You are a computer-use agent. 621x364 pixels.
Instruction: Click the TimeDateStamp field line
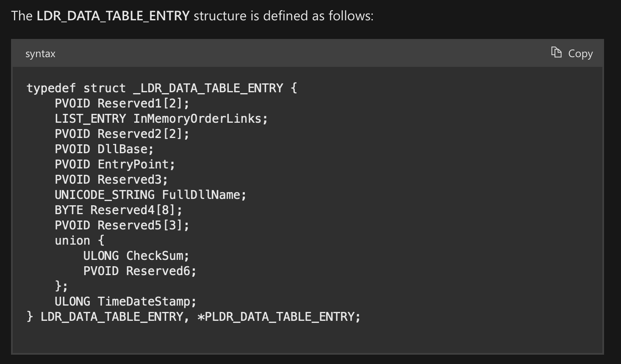[x=125, y=301]
